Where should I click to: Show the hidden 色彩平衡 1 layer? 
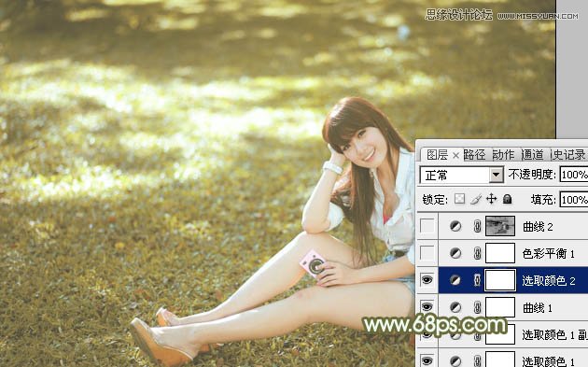click(427, 253)
